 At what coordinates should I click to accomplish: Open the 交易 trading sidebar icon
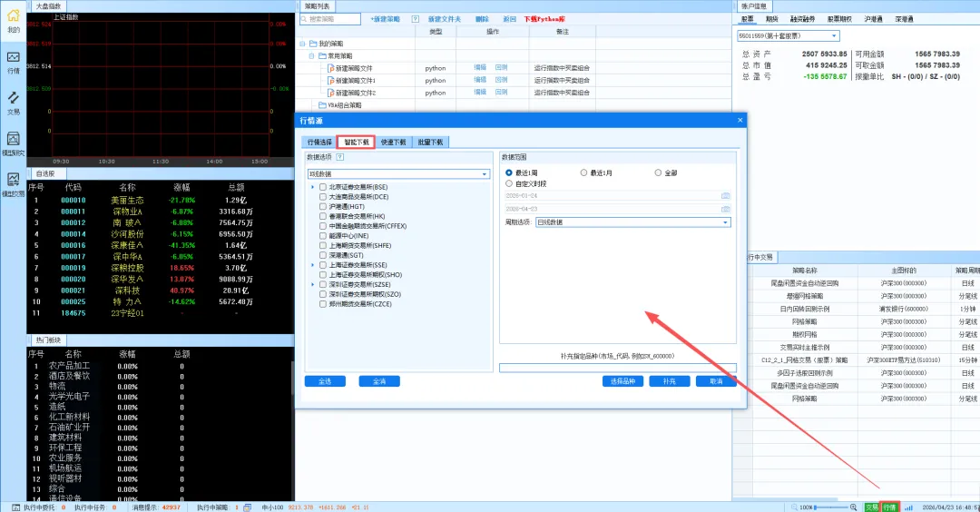click(x=13, y=98)
